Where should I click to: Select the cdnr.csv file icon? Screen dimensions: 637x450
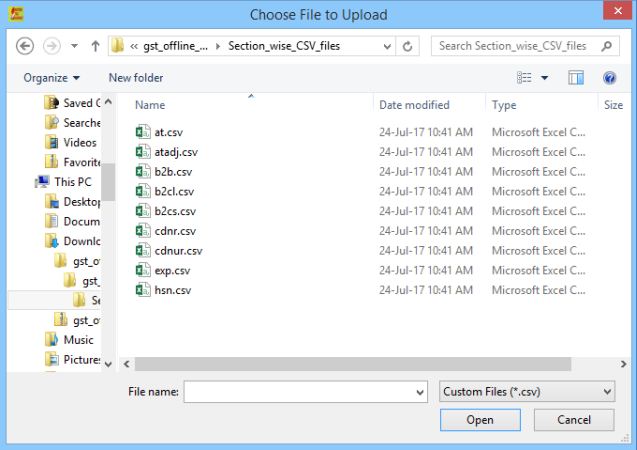143,230
